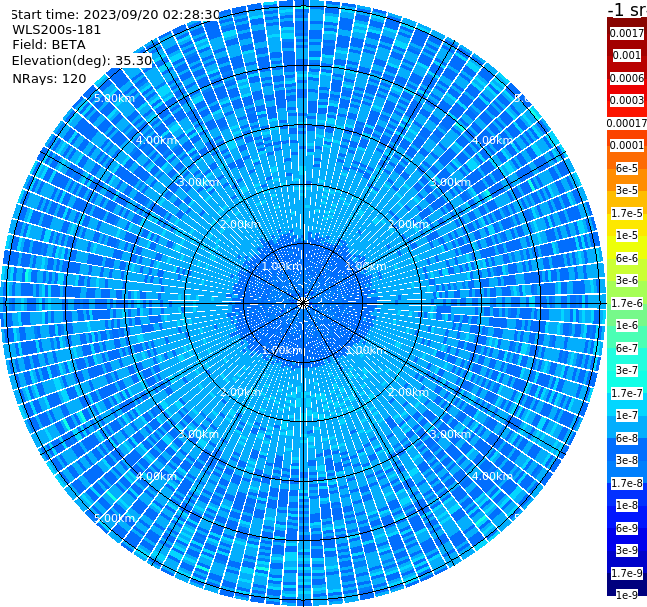
Task: Click the lower-left 1.00km range label
Action: pos(282,350)
